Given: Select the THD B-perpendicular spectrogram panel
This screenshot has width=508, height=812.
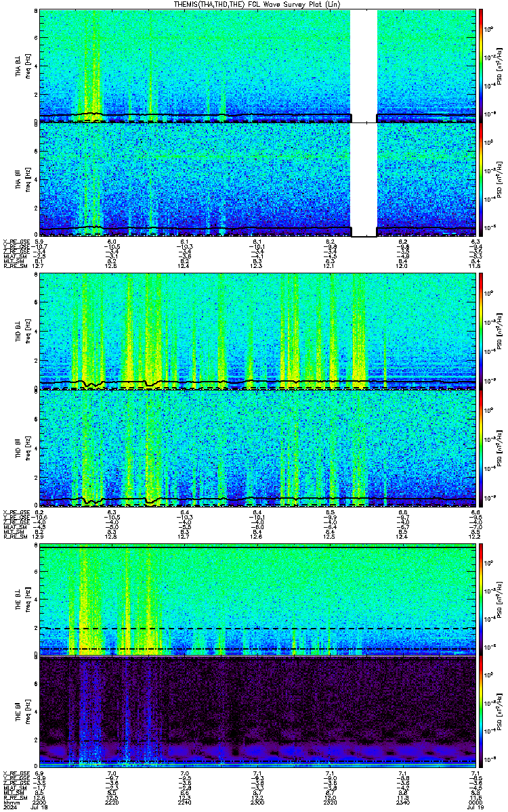Looking at the screenshot, I should 257,331.
